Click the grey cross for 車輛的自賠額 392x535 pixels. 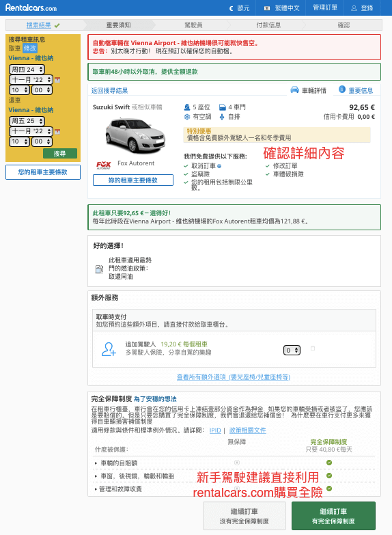tap(237, 463)
